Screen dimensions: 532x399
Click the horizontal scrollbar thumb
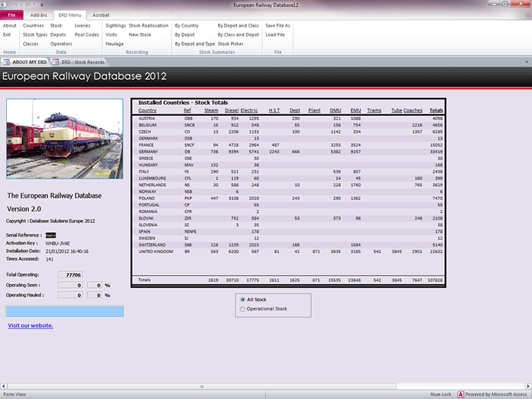point(202,387)
